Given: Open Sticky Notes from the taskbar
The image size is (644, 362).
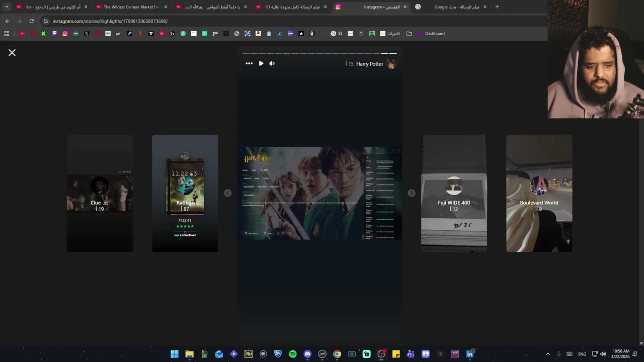Looking at the screenshot, I should coord(396,354).
